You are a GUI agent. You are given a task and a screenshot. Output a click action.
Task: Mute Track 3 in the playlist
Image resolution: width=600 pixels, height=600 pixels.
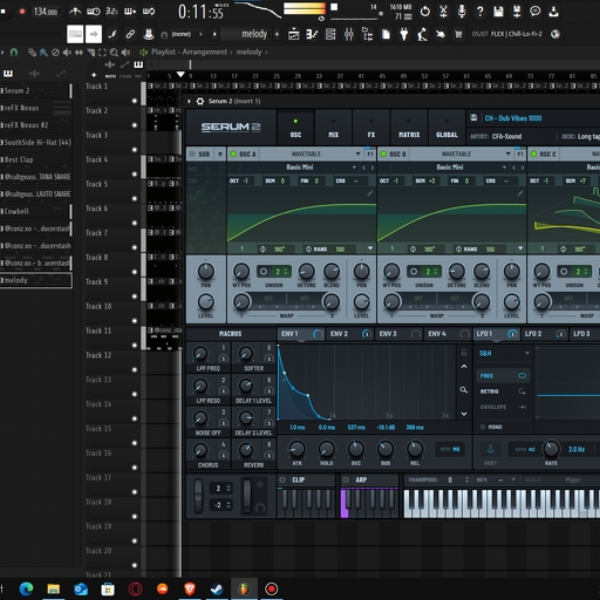pyautogui.click(x=134, y=150)
